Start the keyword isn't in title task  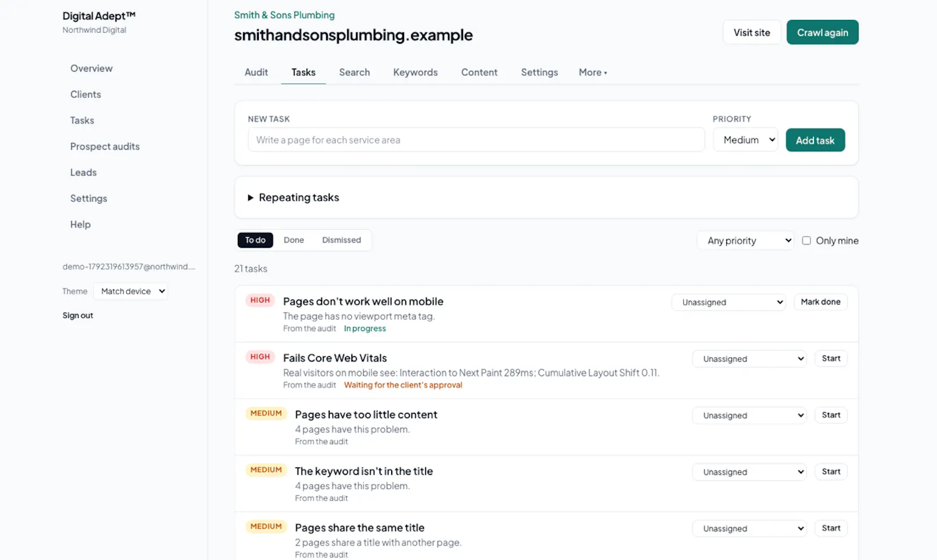click(831, 472)
